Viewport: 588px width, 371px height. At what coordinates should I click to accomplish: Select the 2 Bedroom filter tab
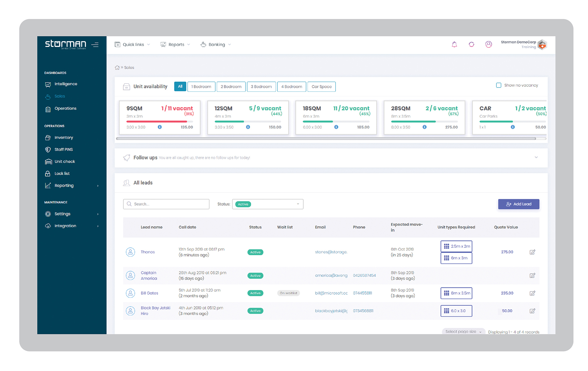click(231, 87)
